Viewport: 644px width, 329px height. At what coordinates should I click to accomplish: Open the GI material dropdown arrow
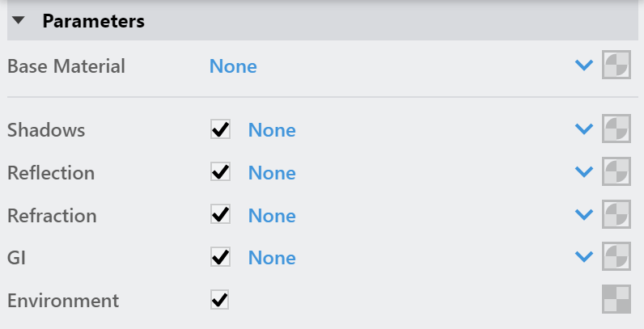[x=583, y=256]
